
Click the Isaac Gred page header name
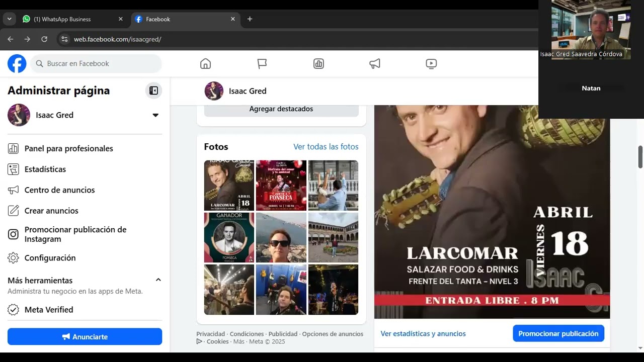coord(248,91)
